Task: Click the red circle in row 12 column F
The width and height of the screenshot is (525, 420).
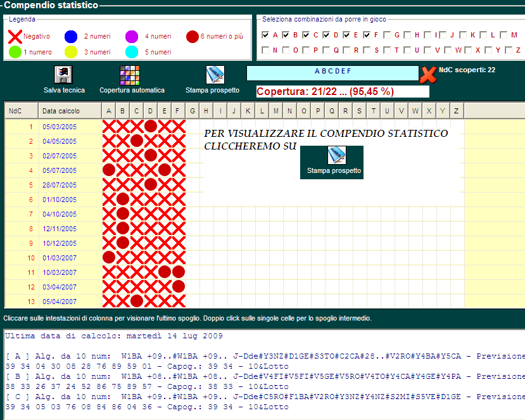Action: [179, 286]
